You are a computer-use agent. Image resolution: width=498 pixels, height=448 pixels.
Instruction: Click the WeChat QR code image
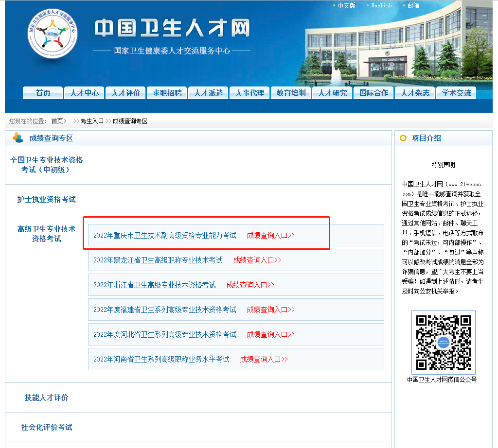(x=444, y=343)
